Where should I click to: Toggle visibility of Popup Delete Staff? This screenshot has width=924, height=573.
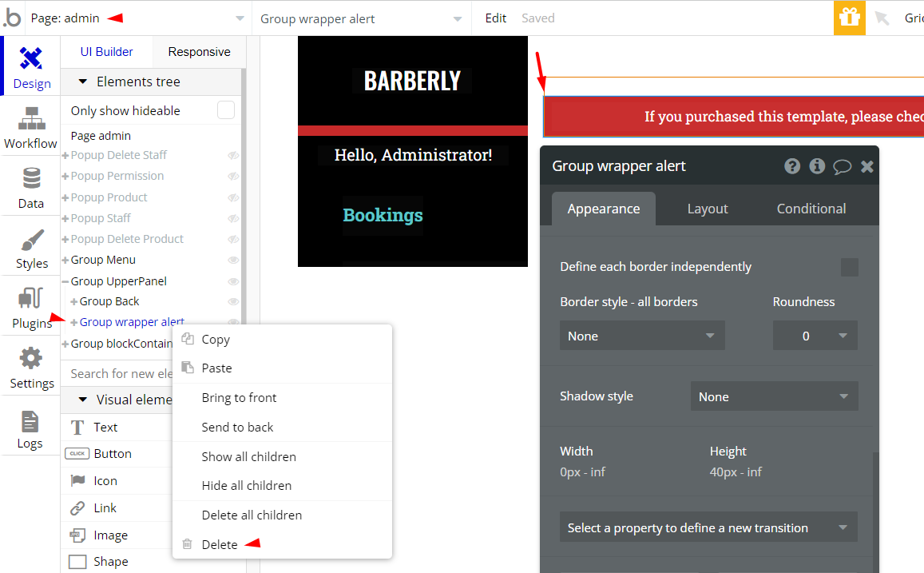click(233, 155)
